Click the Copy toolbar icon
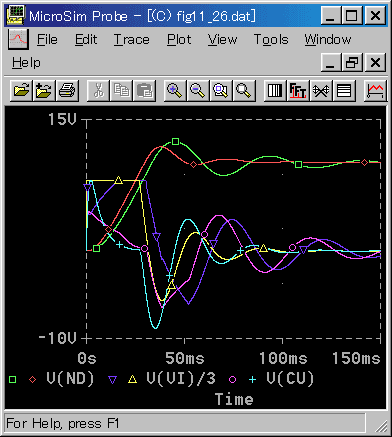This screenshot has width=392, height=437. [x=121, y=90]
